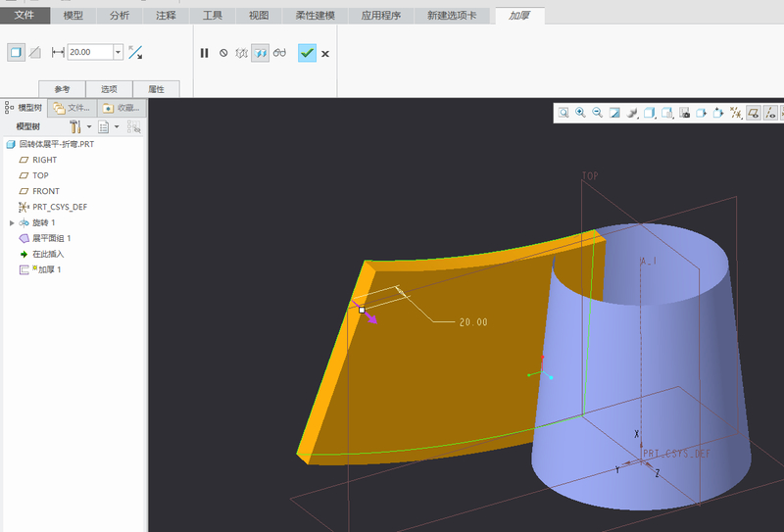Open the display style cube icon

[650, 113]
